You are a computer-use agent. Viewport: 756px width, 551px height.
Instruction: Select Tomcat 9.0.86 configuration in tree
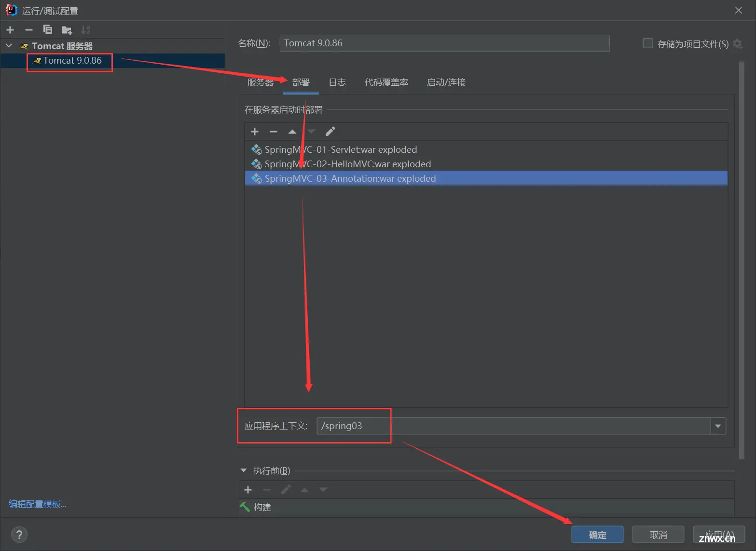tap(113, 61)
